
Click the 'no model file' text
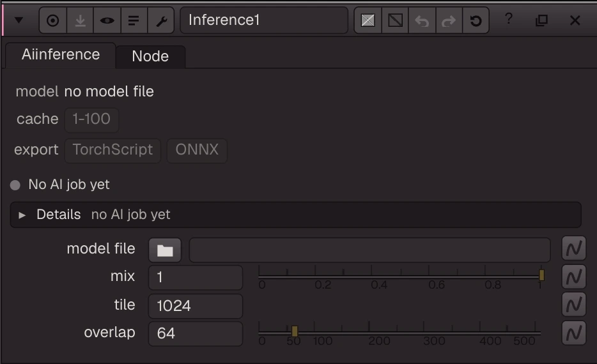(x=109, y=92)
